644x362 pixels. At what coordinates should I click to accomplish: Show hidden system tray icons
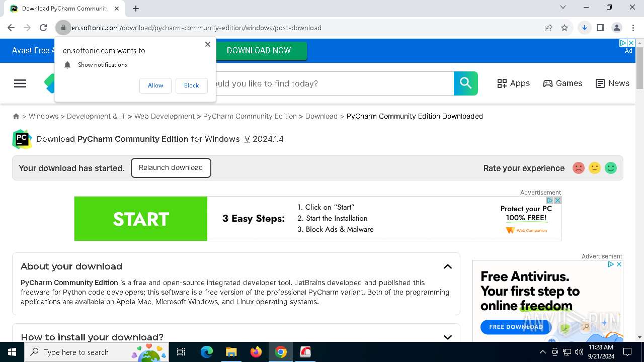coord(542,352)
